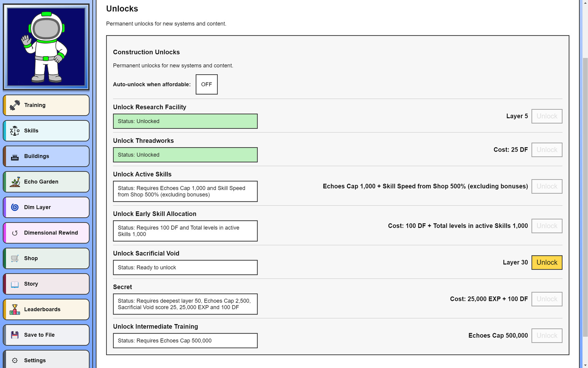Viewport: 588px width, 368px height.
Task: Open Settings from the sidebar
Action: coord(46,359)
